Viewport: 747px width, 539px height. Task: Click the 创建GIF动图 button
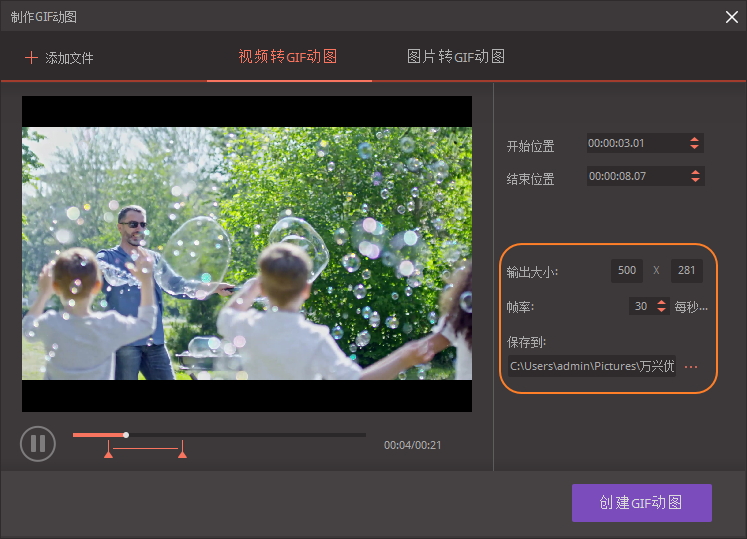[641, 503]
